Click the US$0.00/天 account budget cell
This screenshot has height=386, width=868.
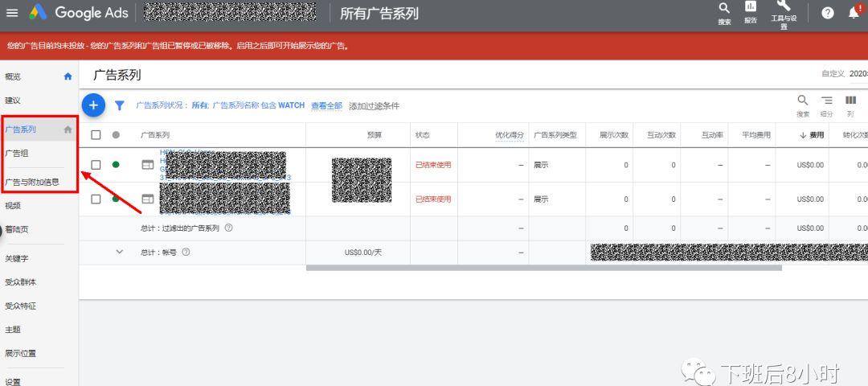[363, 252]
